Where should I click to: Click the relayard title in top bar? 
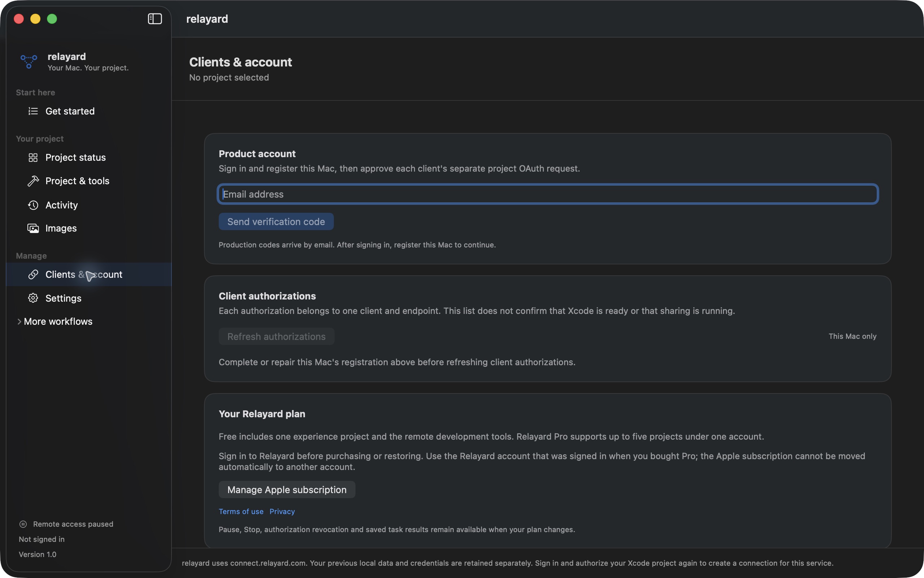coord(207,19)
